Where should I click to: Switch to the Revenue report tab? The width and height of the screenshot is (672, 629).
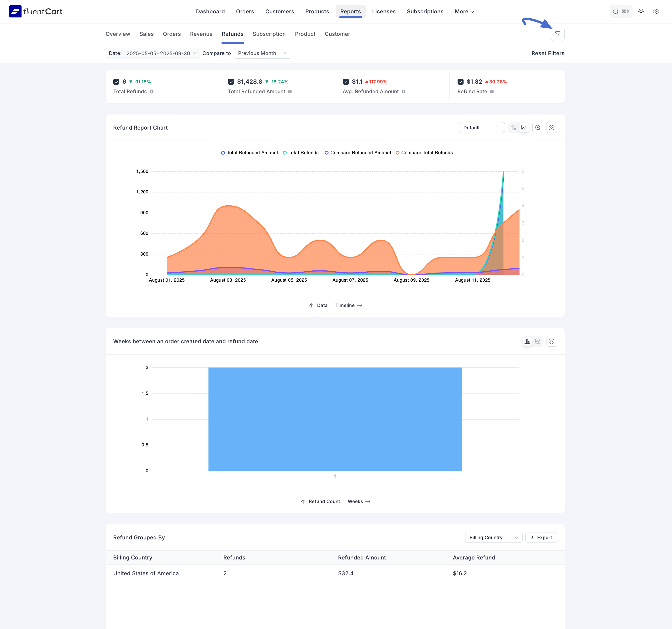pos(201,34)
